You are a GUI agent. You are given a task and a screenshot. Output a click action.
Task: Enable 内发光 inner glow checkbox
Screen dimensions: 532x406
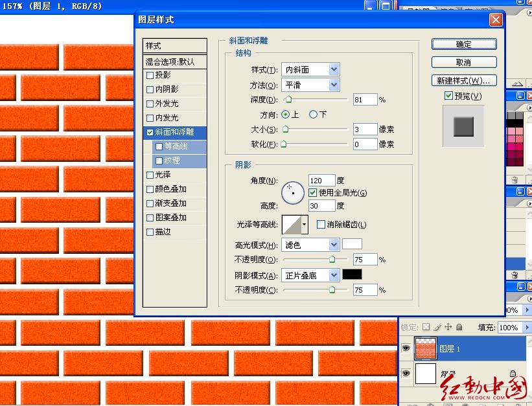pos(150,118)
